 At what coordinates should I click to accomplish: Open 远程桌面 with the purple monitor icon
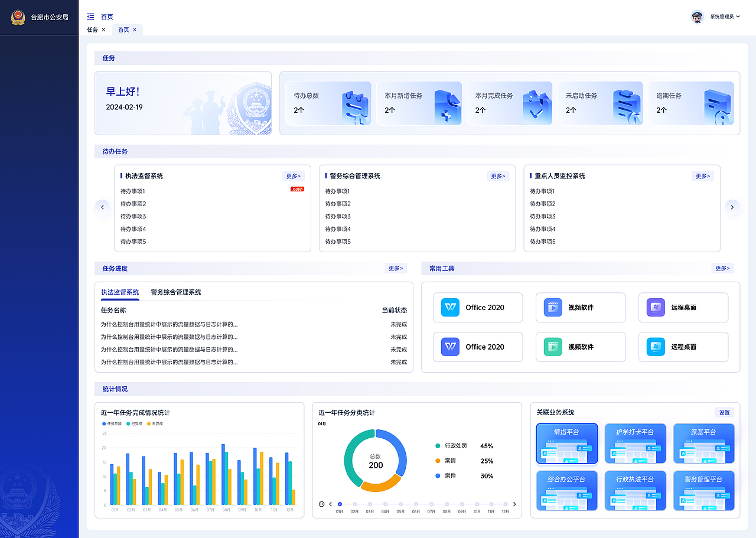(656, 308)
